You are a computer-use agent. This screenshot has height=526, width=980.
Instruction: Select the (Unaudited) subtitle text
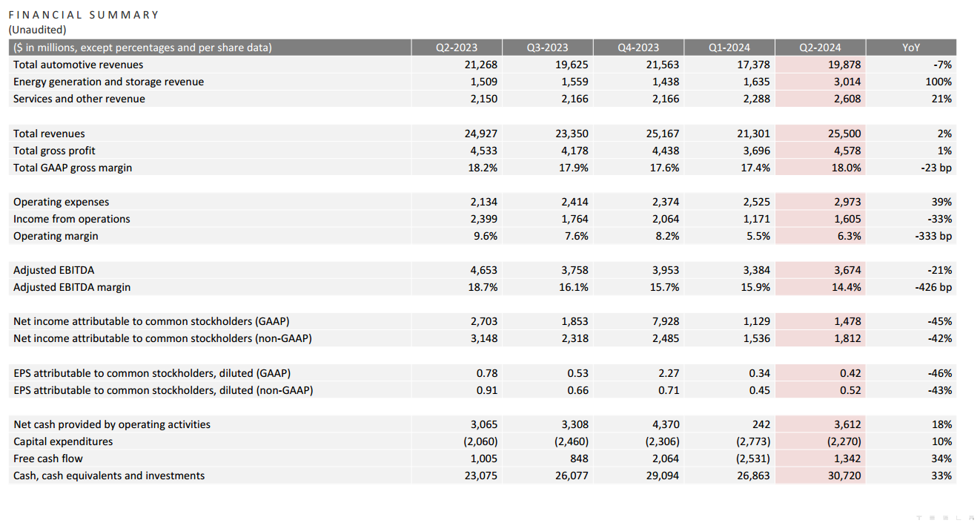coord(37,30)
